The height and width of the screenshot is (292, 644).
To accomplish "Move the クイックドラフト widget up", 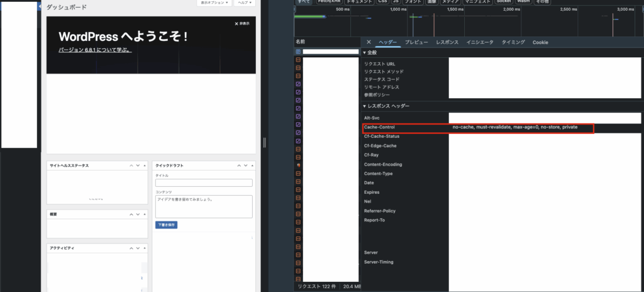I will tap(239, 166).
